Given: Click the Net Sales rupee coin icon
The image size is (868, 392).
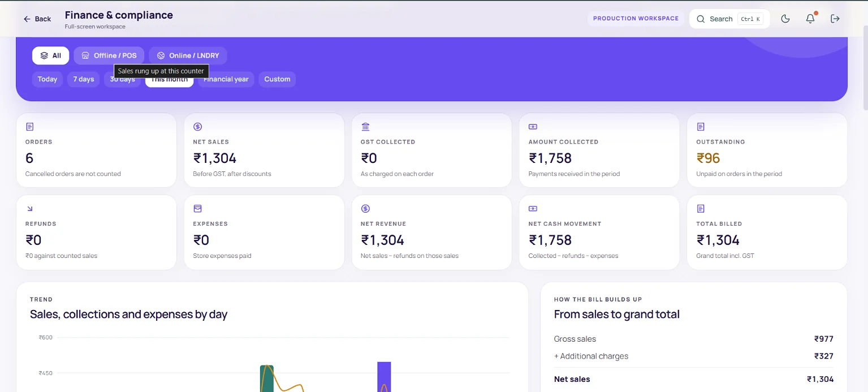Looking at the screenshot, I should pos(197,127).
